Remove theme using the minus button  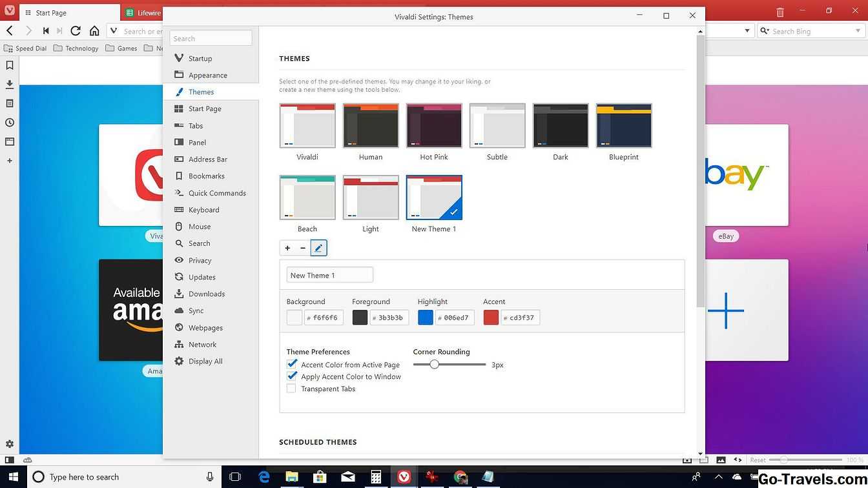tap(303, 248)
